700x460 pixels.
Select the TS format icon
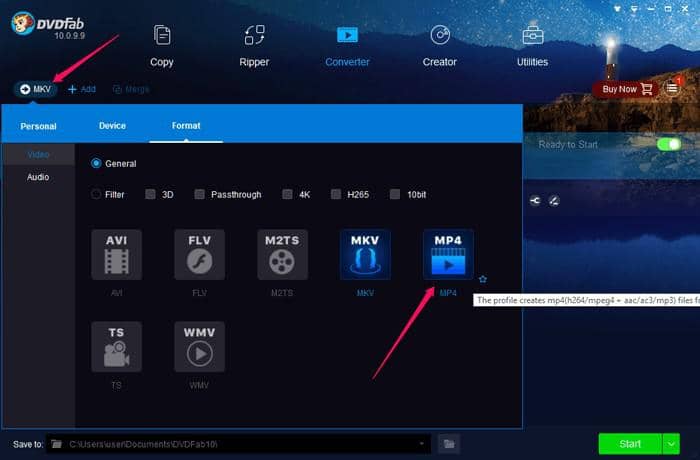[116, 347]
